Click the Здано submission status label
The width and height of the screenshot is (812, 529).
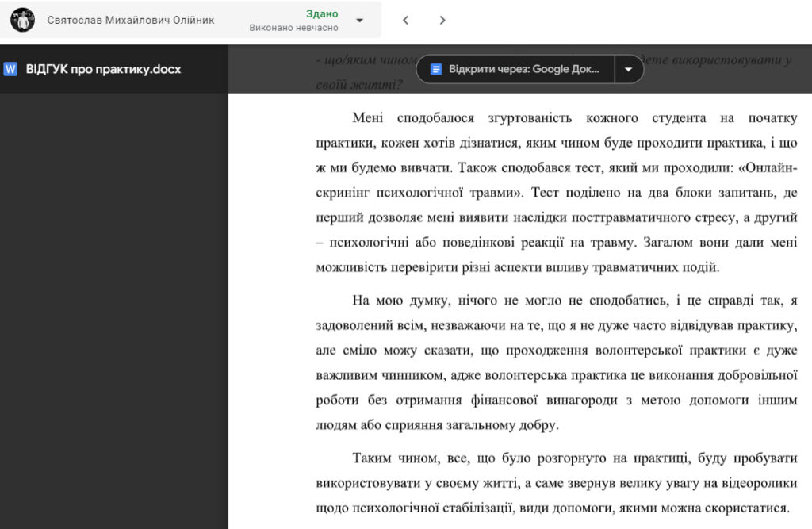322,13
